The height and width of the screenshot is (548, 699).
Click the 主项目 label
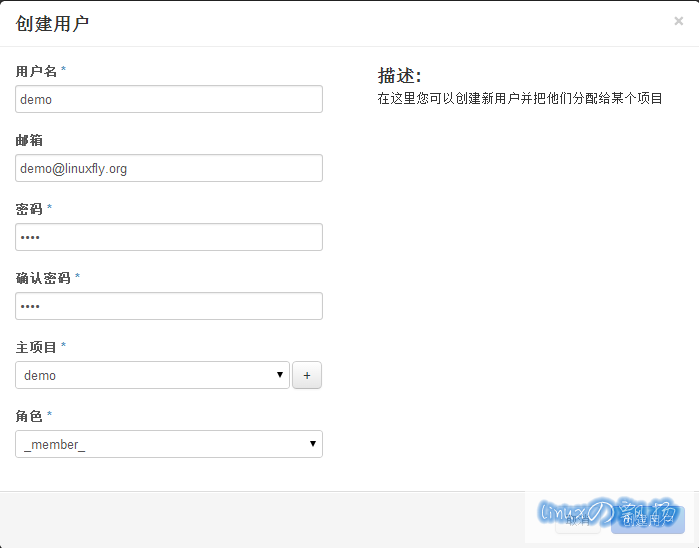[36, 347]
